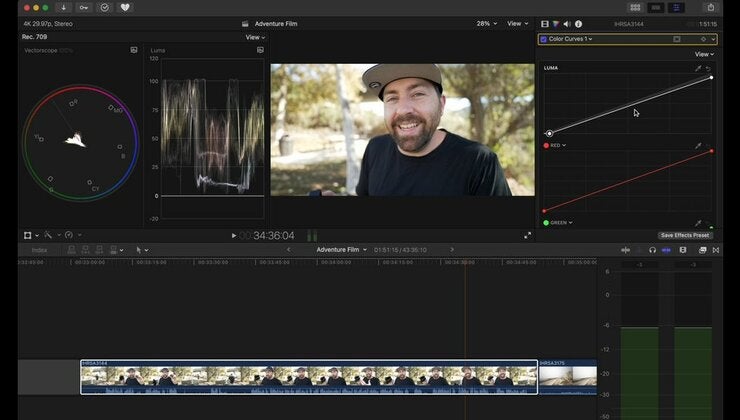Click Save Effects Preset button
Viewport: 740px width, 420px height.
685,235
